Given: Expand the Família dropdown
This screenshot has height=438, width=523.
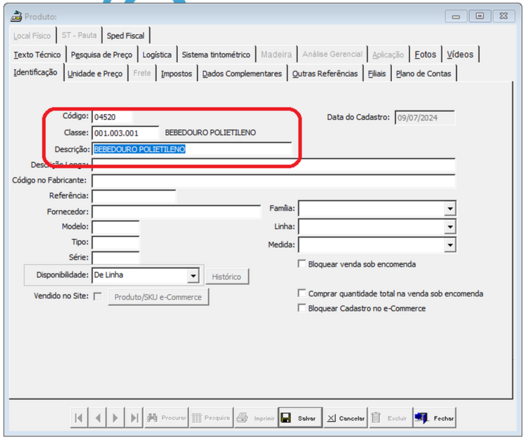Looking at the screenshot, I should (450, 209).
